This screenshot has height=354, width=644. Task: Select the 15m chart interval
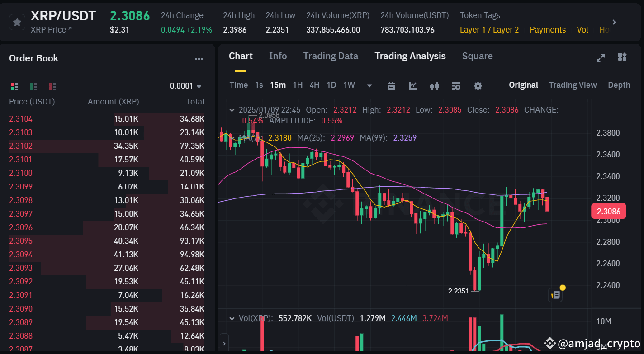(278, 85)
